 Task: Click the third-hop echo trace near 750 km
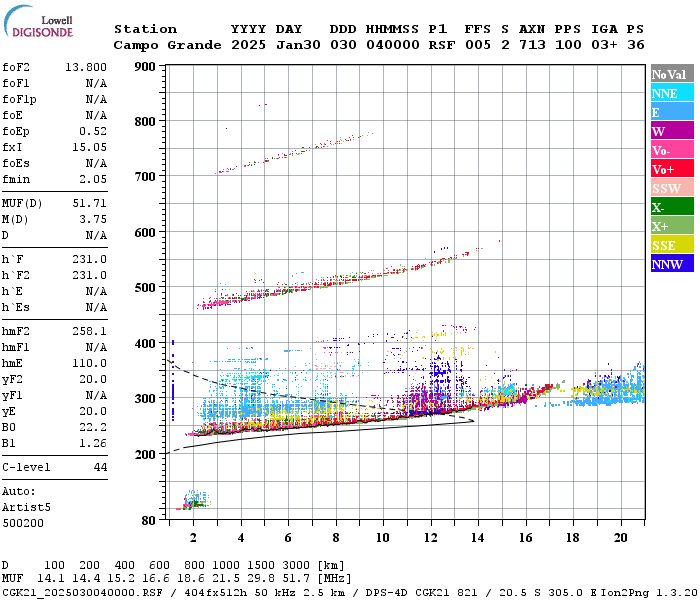[x=294, y=153]
